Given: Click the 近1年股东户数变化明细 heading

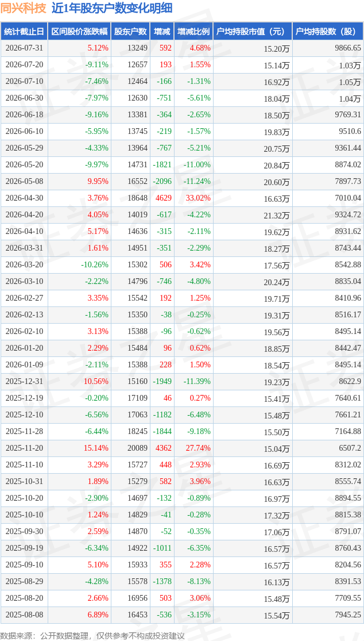Looking at the screenshot, I should (112, 8).
